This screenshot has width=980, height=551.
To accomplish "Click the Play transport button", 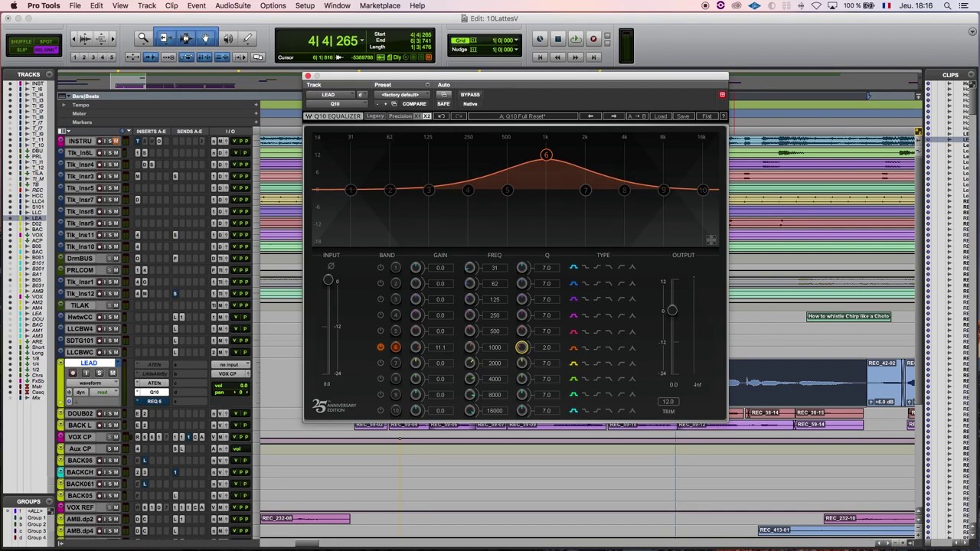I will click(576, 39).
